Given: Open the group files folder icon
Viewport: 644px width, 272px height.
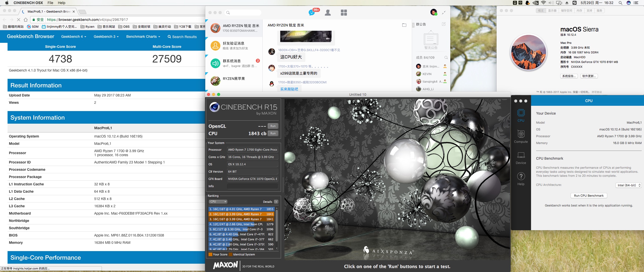Looking at the screenshot, I should coord(404,25).
